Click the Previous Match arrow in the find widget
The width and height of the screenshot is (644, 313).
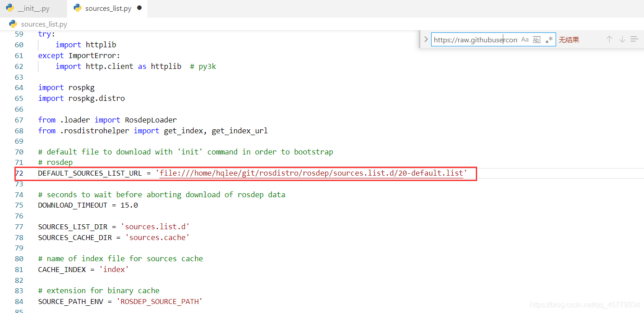pyautogui.click(x=609, y=39)
